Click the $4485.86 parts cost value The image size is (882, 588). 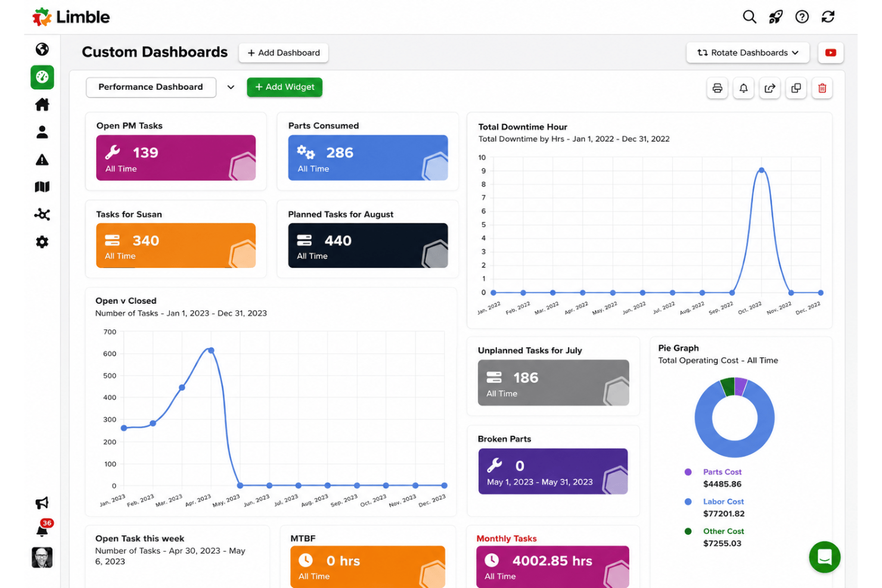tap(722, 484)
